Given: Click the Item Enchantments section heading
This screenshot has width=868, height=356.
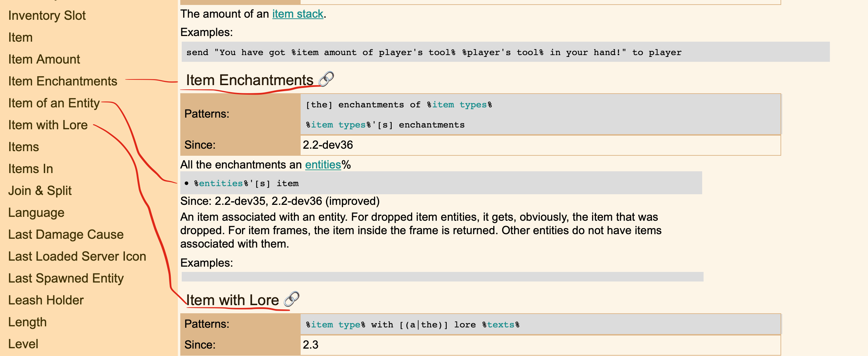Looking at the screenshot, I should point(249,80).
